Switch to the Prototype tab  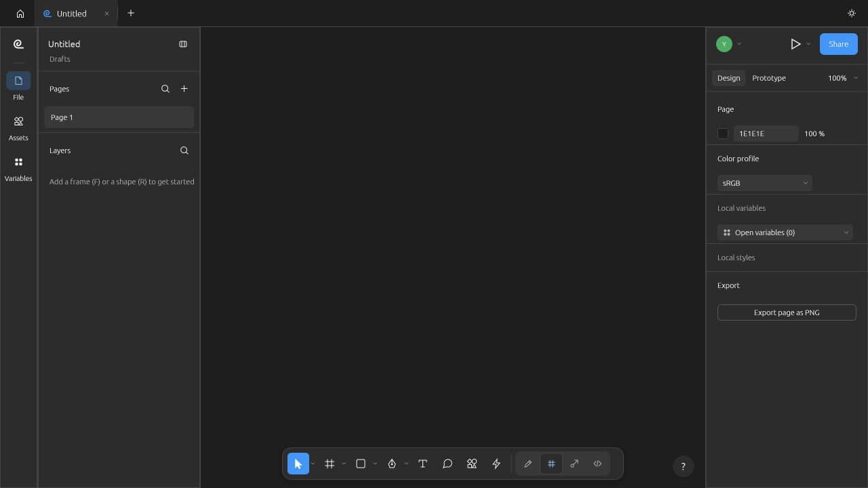click(769, 78)
